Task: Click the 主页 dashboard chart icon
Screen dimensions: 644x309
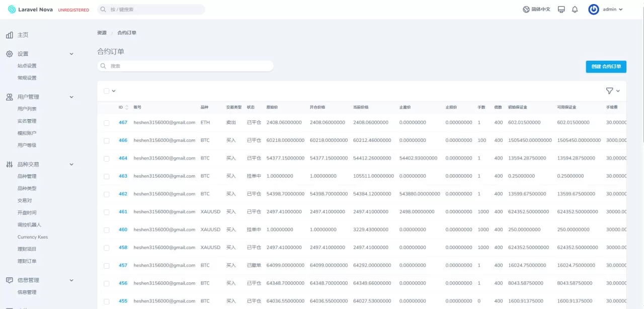Action: click(10, 35)
